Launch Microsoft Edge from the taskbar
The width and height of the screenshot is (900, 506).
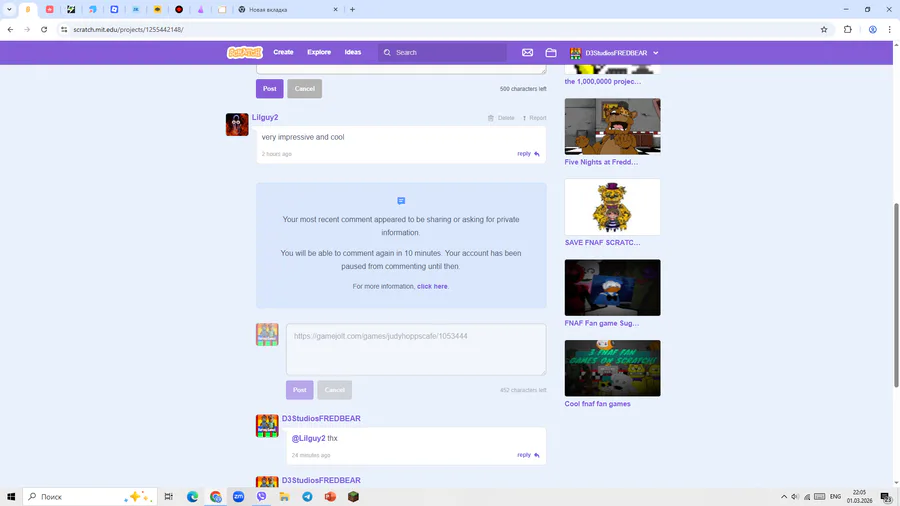pos(192,496)
